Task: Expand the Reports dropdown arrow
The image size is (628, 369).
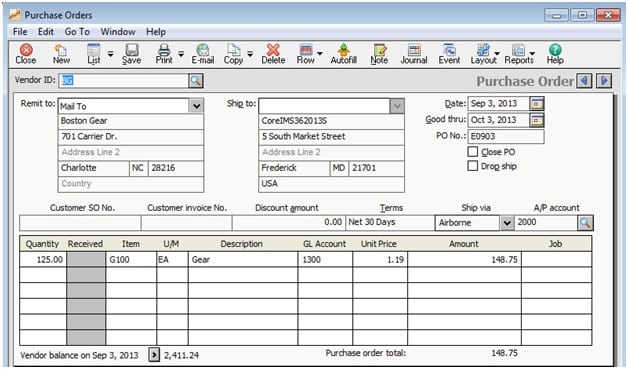Action: [x=532, y=53]
